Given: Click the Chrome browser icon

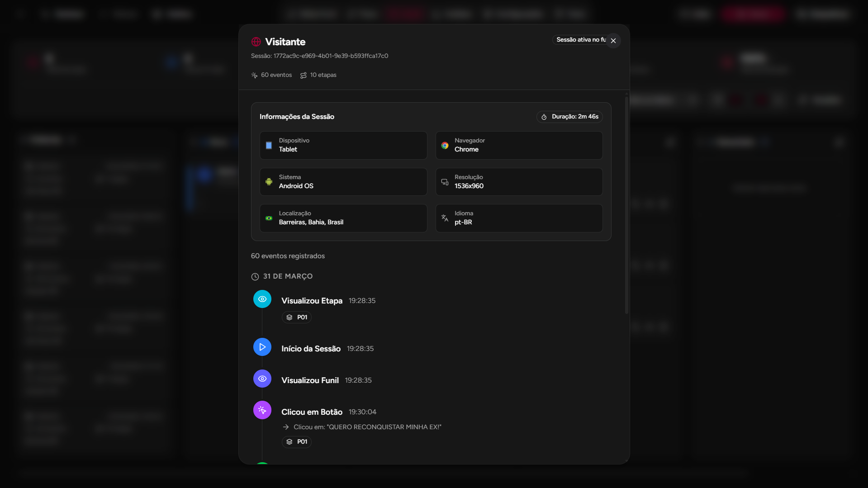Looking at the screenshot, I should pyautogui.click(x=445, y=145).
